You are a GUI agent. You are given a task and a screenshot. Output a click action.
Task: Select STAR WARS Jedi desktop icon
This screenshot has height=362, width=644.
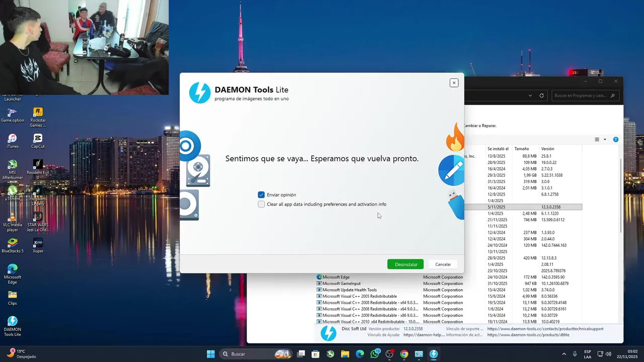38,222
